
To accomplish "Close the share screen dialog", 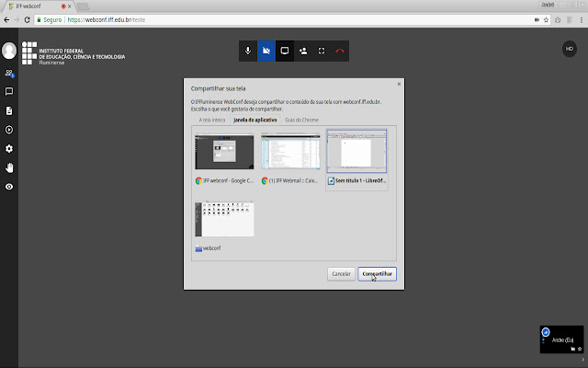I will point(399,84).
